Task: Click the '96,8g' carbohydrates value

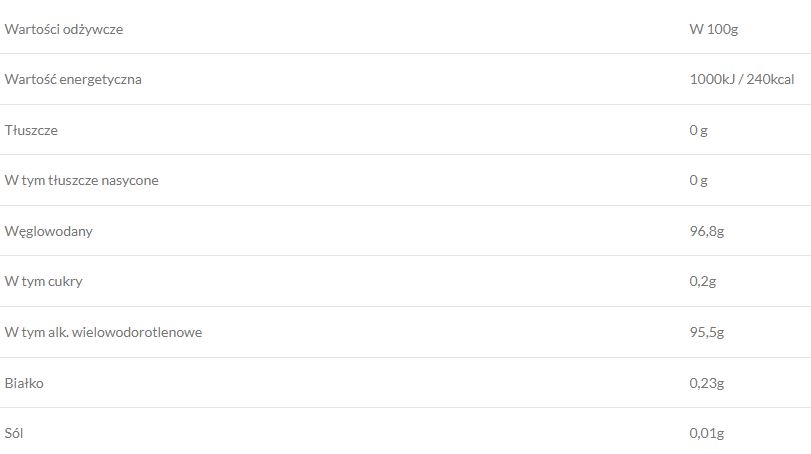Action: point(706,231)
